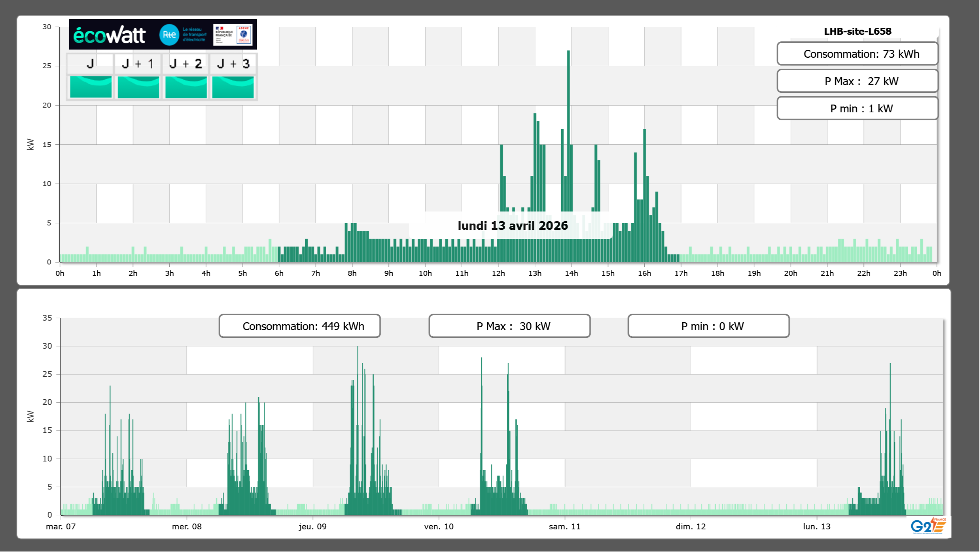Select the green J+1 signal tile
Viewport: 980px width, 552px height.
coord(138,87)
